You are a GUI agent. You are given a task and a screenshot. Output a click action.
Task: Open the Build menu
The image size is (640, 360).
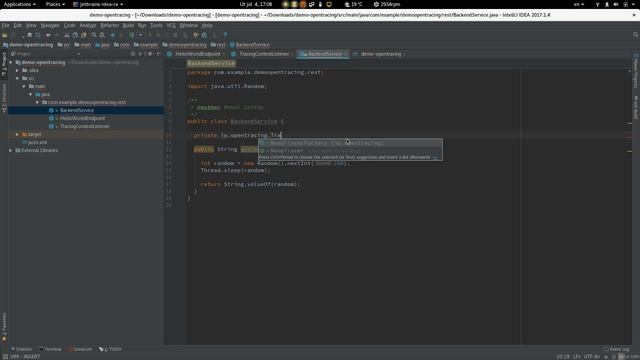tap(128, 25)
